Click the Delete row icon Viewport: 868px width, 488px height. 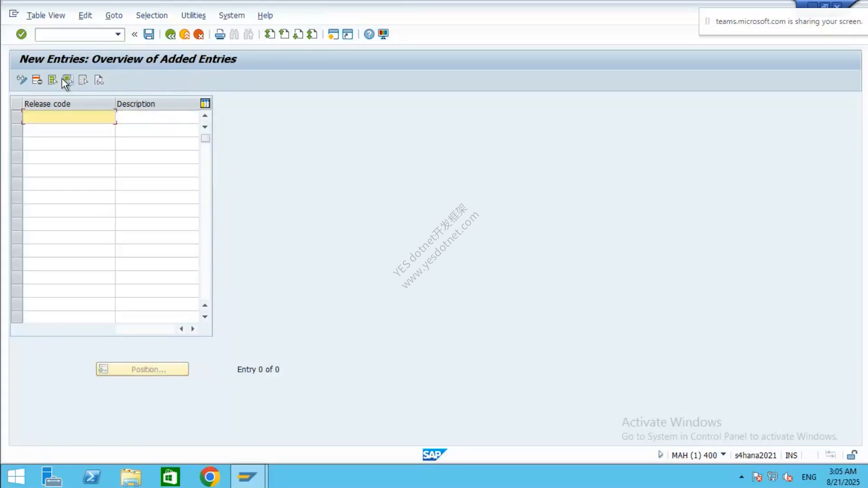37,80
